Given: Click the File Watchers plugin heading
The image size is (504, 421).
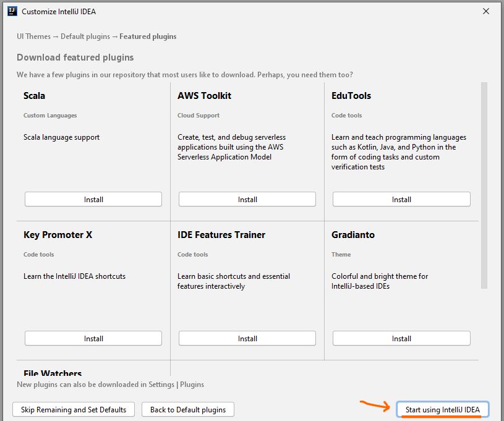Looking at the screenshot, I should [x=53, y=373].
